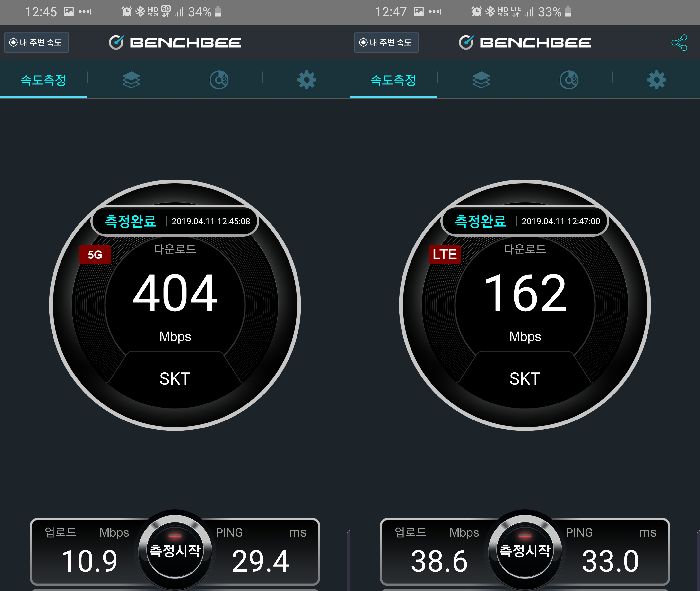
Task: Open settings gear in the right screen
Action: (656, 80)
